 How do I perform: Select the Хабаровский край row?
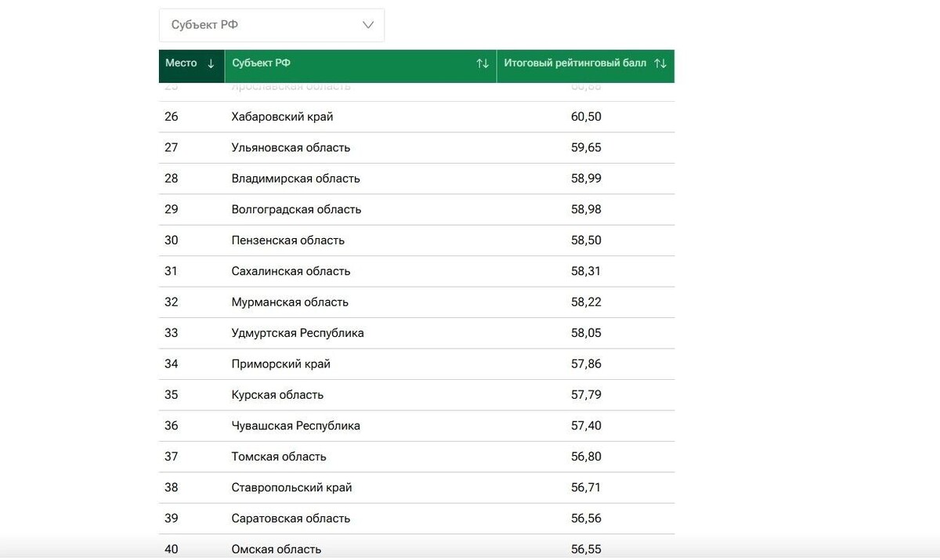(282, 117)
